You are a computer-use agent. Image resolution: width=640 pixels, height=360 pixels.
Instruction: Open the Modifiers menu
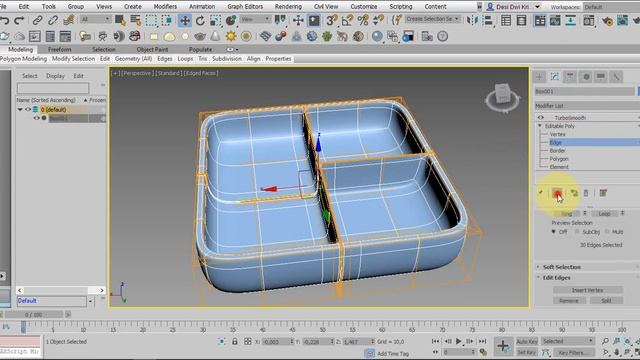(165, 7)
